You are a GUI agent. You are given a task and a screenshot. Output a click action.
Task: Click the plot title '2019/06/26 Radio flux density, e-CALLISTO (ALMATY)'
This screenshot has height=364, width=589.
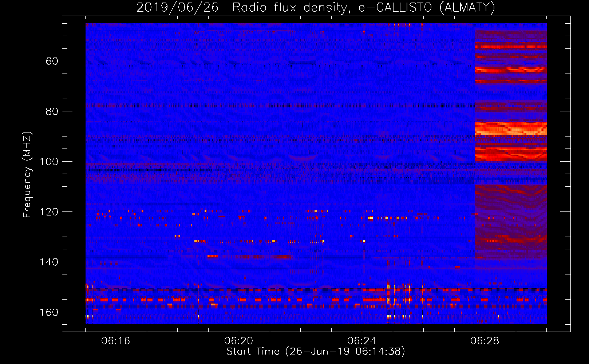pyautogui.click(x=316, y=7)
